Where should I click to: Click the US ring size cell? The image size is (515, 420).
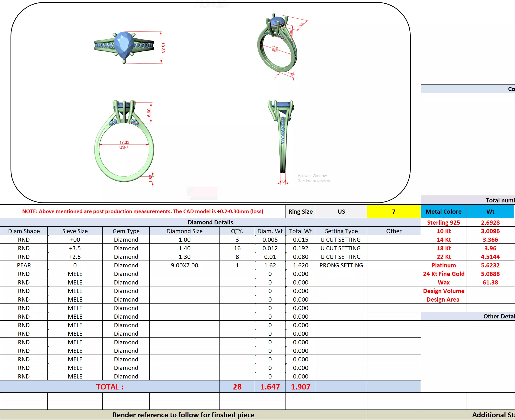341,211
